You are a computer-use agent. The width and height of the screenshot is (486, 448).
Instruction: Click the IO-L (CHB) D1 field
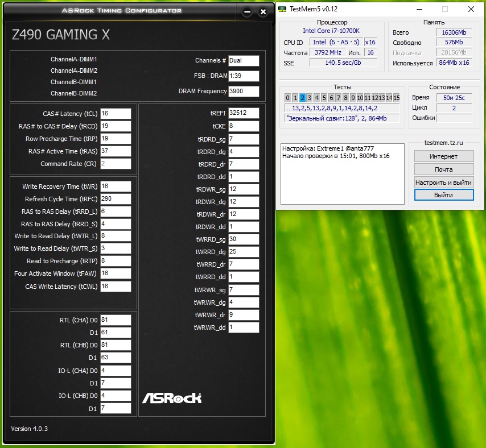[116, 408]
